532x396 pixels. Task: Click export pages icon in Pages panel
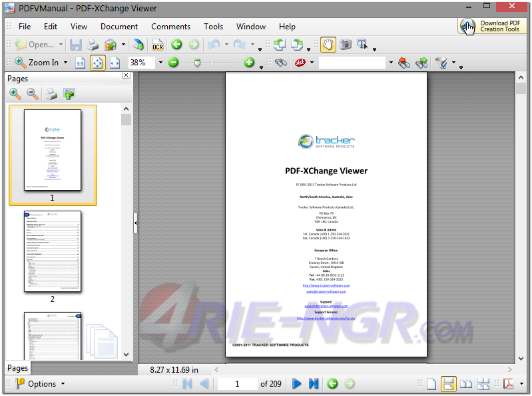coord(69,94)
